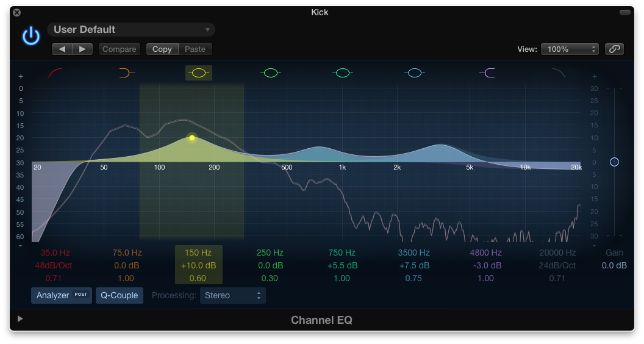Select the 250 Hz frequency value

(270, 253)
